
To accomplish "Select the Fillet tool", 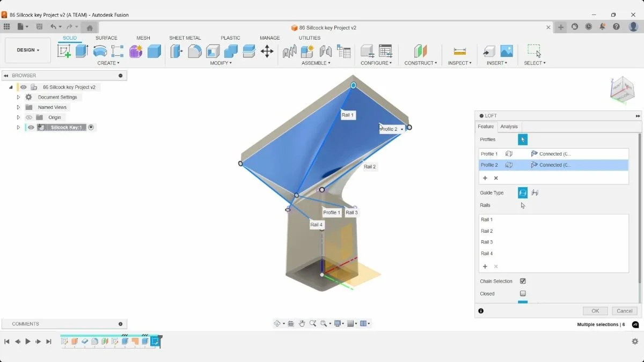I will click(195, 51).
